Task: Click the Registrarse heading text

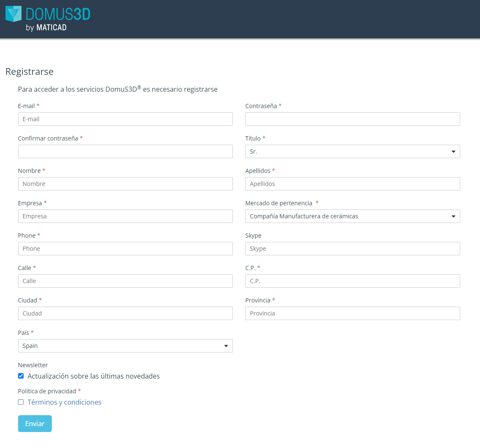Action: click(x=29, y=72)
